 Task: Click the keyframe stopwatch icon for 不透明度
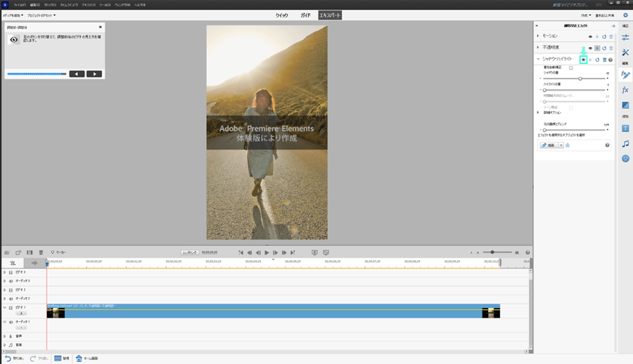pyautogui.click(x=597, y=48)
